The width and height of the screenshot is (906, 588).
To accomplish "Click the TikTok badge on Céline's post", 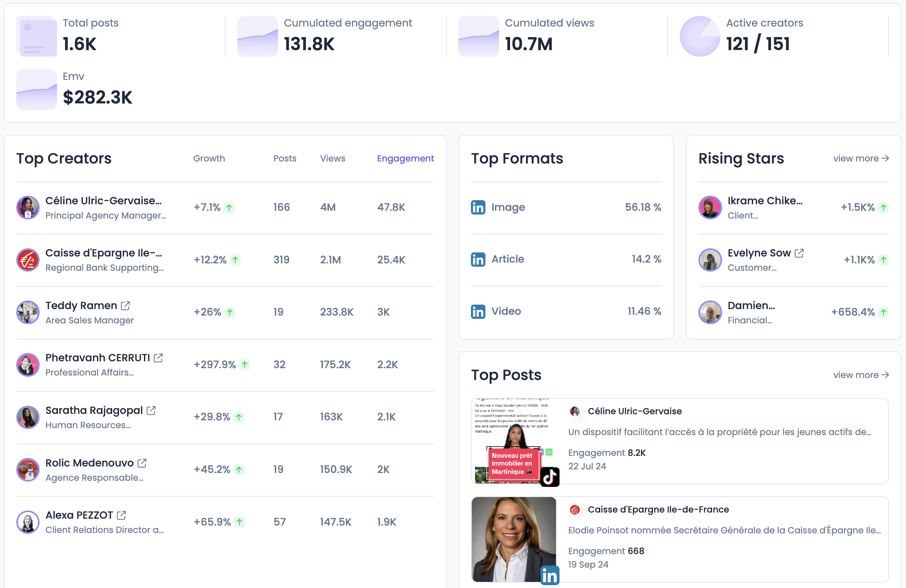I will coord(550,477).
